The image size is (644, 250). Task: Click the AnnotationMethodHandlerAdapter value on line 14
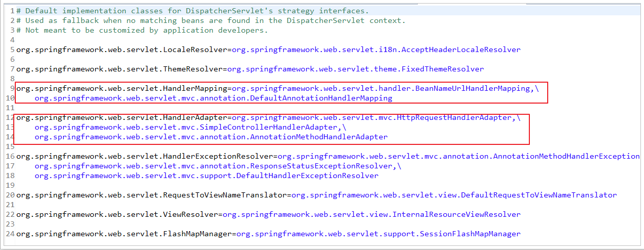[211, 137]
